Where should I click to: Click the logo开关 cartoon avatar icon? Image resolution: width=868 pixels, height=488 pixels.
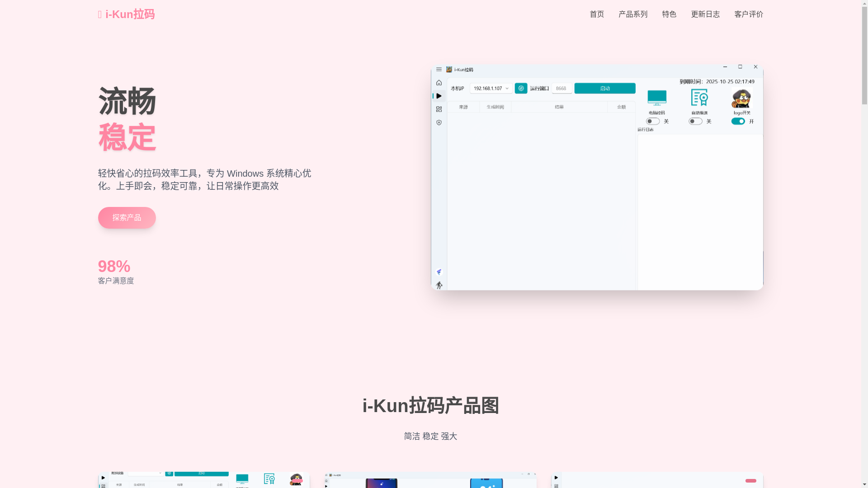coord(741,99)
